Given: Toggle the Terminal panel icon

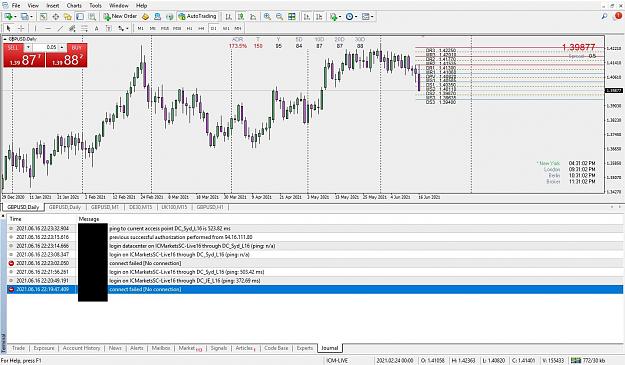Looking at the screenshot, I should click(80, 17).
